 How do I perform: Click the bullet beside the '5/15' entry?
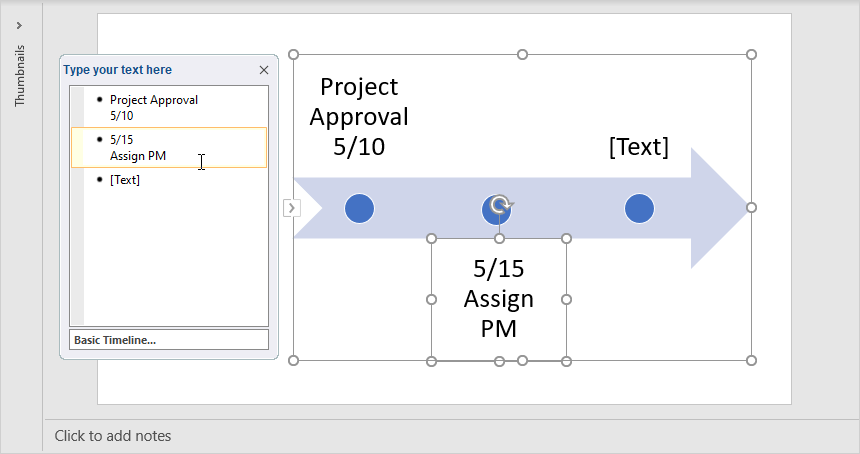point(99,140)
